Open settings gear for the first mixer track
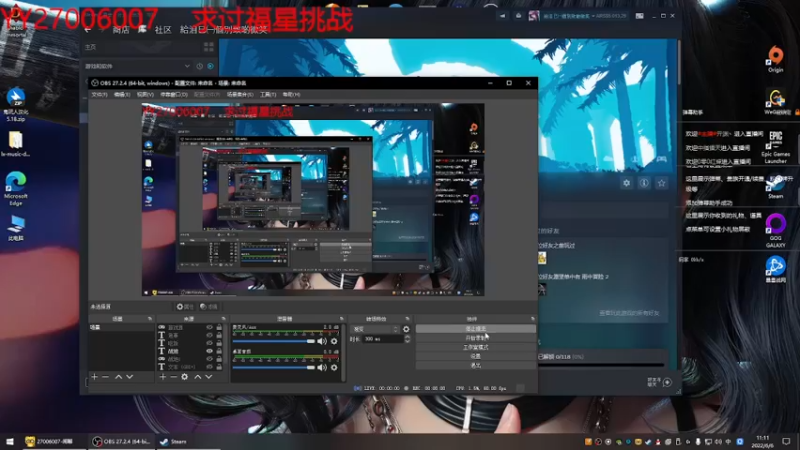Viewport: 800px width, 450px height. pos(334,341)
